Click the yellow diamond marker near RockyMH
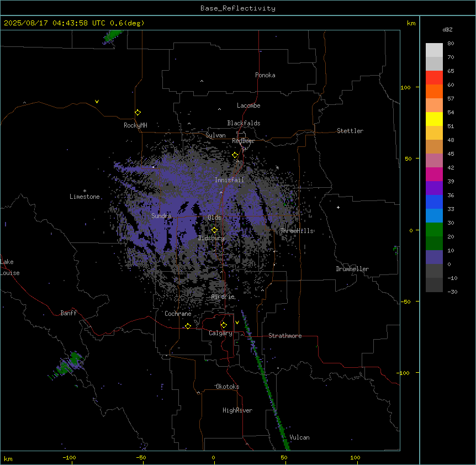Image resolution: width=476 pixels, height=465 pixels. click(x=137, y=113)
